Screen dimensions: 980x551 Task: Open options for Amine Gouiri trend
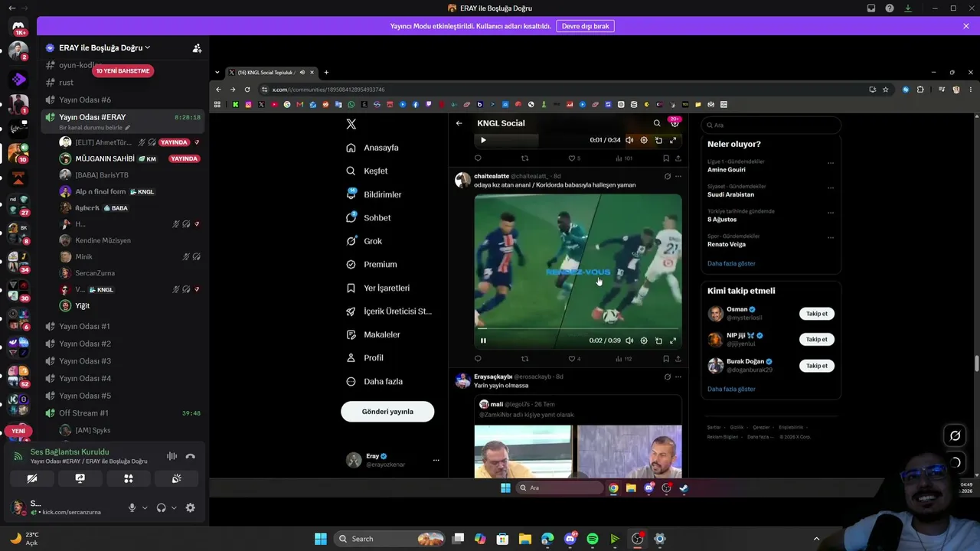click(x=831, y=163)
